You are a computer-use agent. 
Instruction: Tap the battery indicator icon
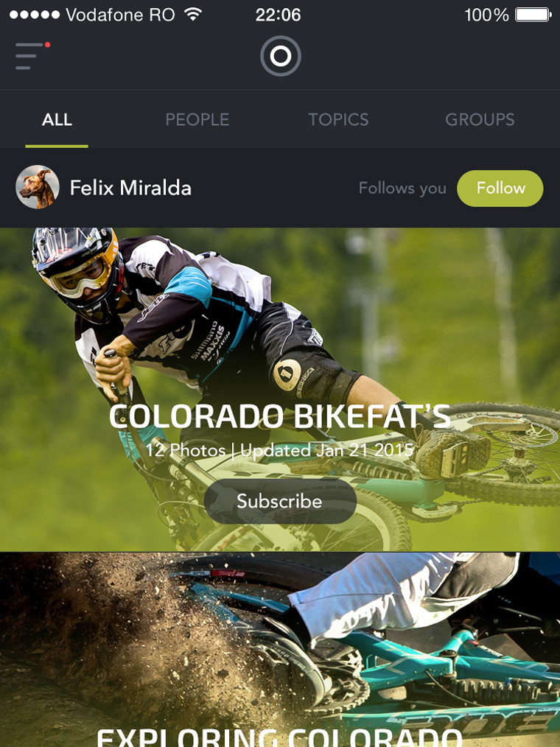(x=533, y=15)
